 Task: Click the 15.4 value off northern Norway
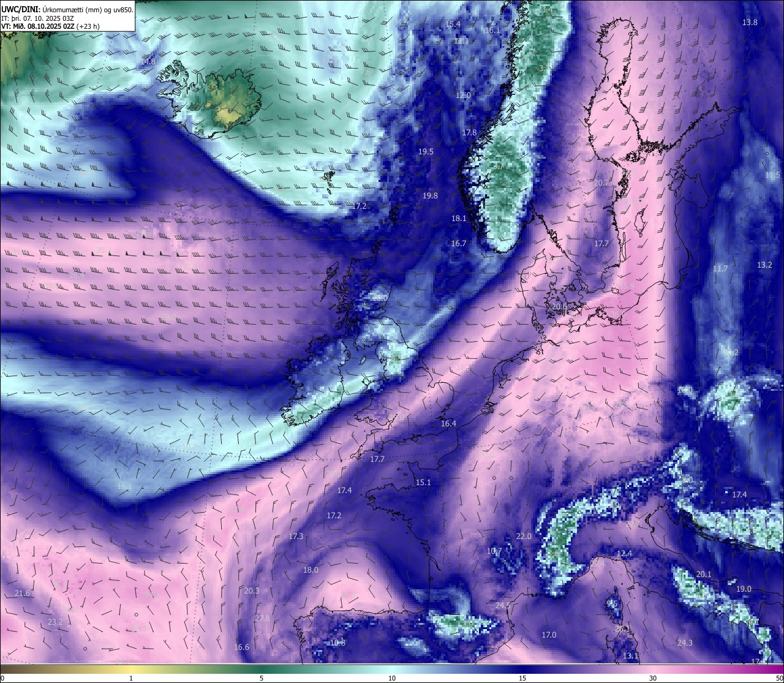click(453, 25)
